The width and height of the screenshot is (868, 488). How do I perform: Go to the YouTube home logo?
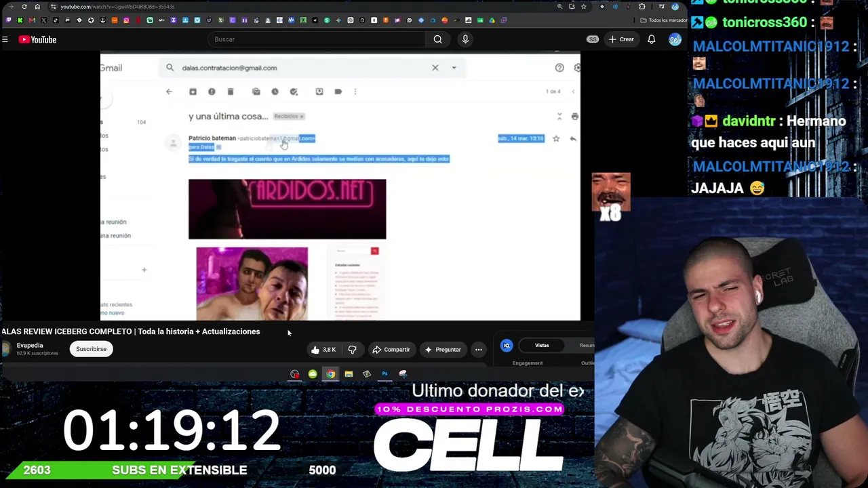37,39
